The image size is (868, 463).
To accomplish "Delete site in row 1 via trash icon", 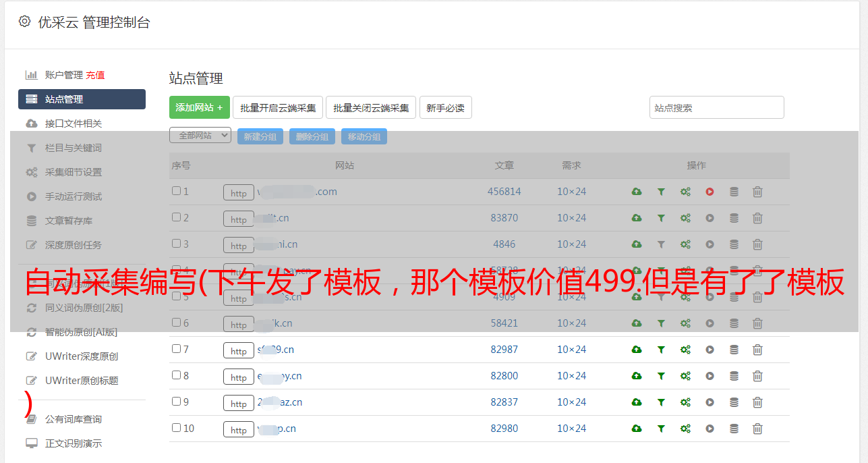I will [757, 192].
